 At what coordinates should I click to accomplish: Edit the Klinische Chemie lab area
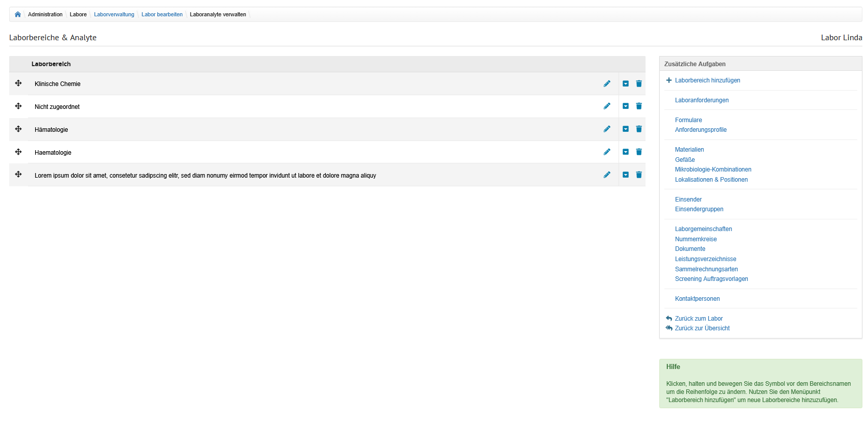click(607, 84)
